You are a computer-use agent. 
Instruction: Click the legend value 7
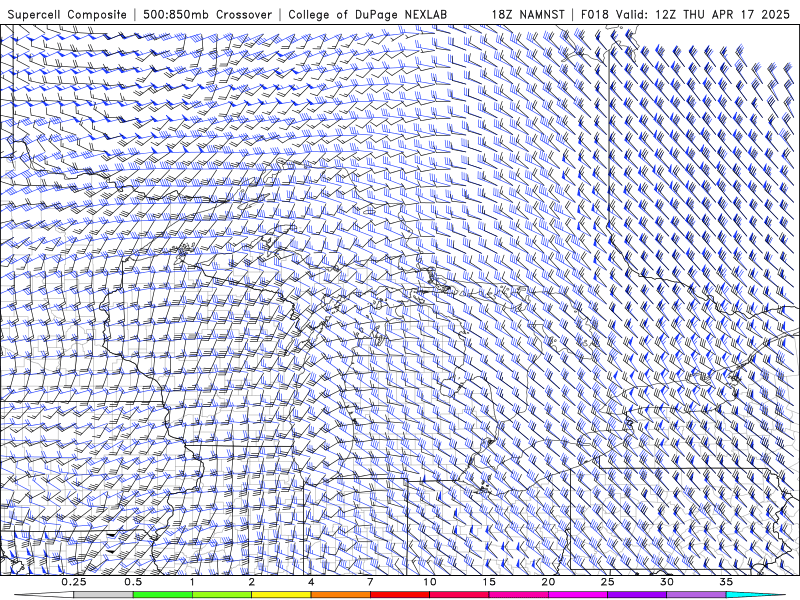pyautogui.click(x=370, y=582)
